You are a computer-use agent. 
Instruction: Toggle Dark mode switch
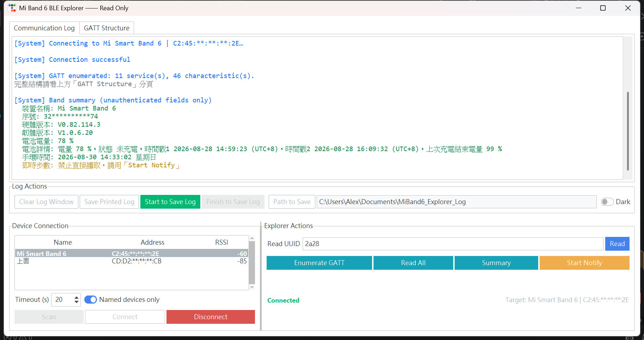click(x=607, y=202)
